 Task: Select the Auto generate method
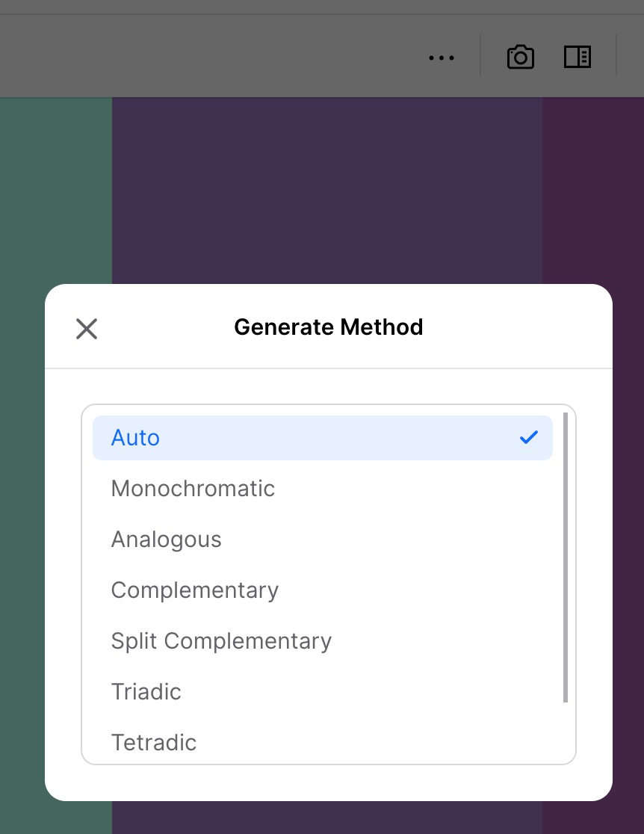tap(136, 438)
